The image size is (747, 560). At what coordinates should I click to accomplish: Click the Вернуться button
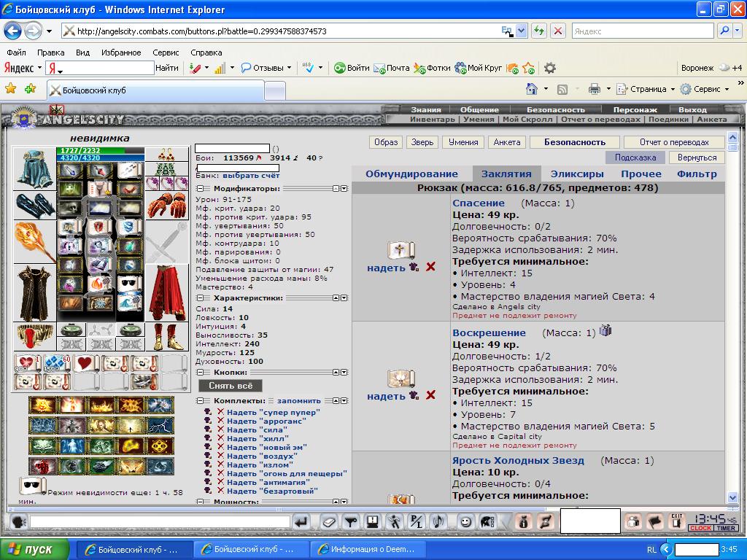697,157
